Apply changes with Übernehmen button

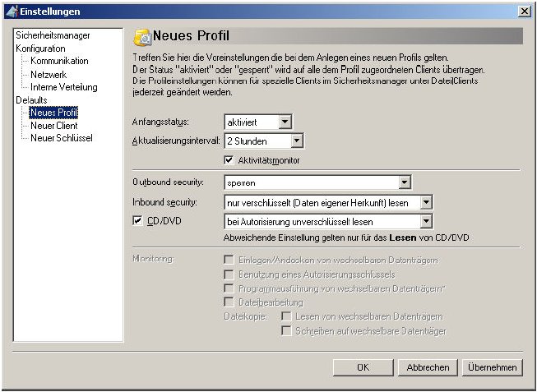coord(491,367)
